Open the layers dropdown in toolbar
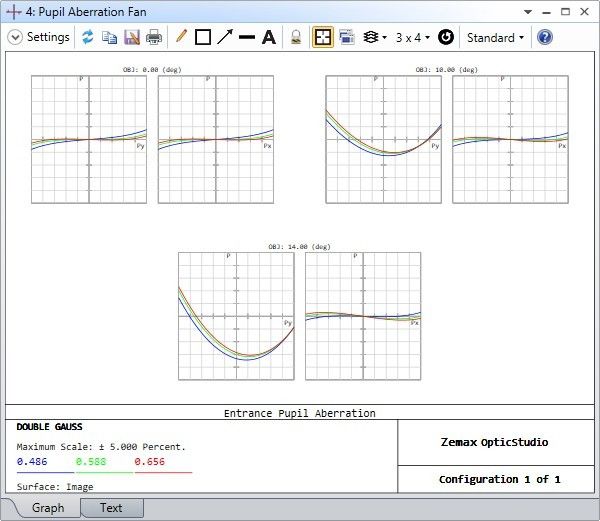The image size is (600, 521). pyautogui.click(x=375, y=37)
